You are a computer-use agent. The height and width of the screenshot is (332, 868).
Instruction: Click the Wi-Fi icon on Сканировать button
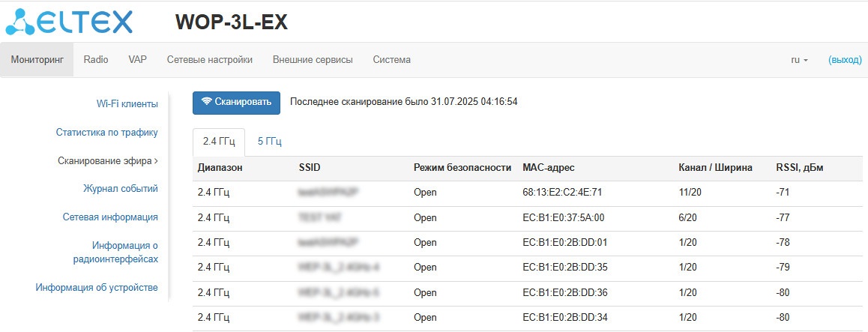pyautogui.click(x=207, y=102)
